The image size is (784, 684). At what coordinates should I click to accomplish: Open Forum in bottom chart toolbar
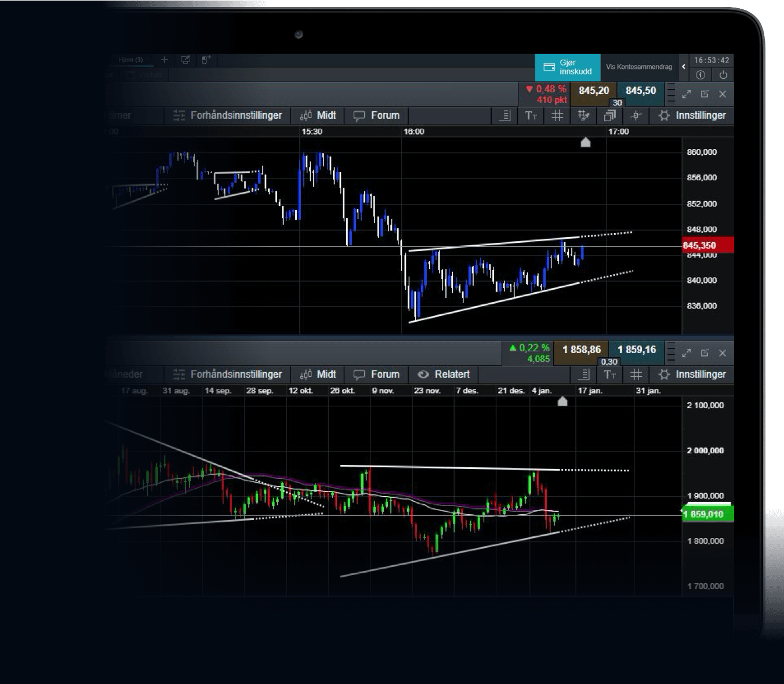376,374
